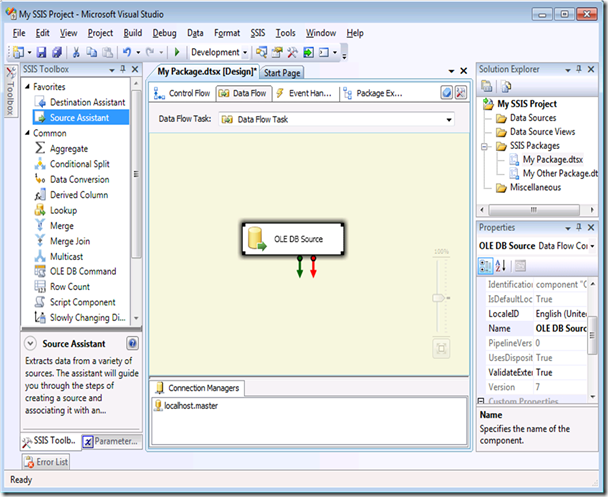
Task: Open the Debug menu
Action: tap(164, 33)
